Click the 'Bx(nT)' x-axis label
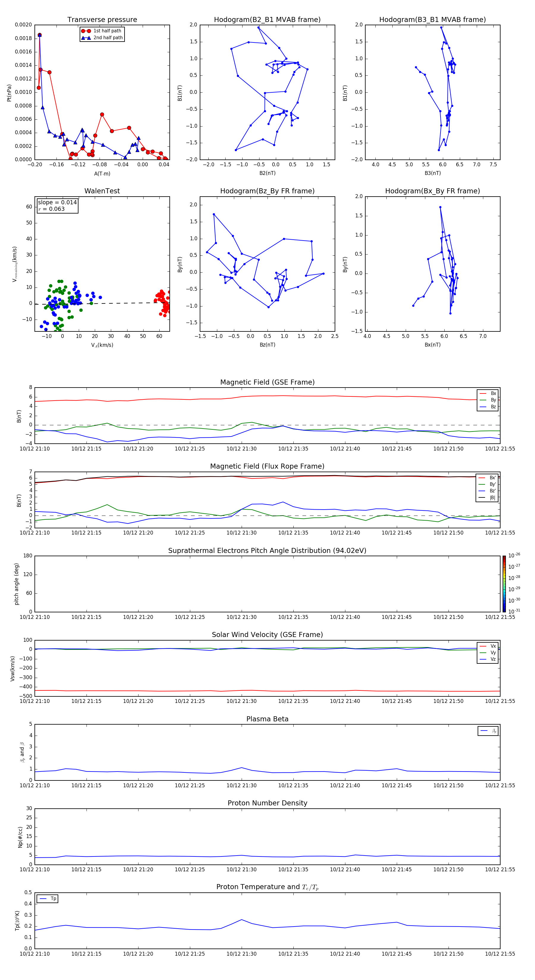Image resolution: width=535 pixels, height=980 pixels. point(432,345)
